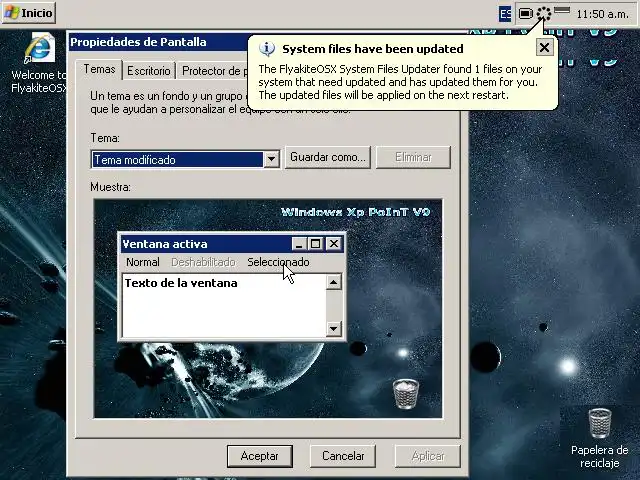Click the sample scrollbar up arrow
Viewport: 640px width, 480px height.
pyautogui.click(x=333, y=282)
